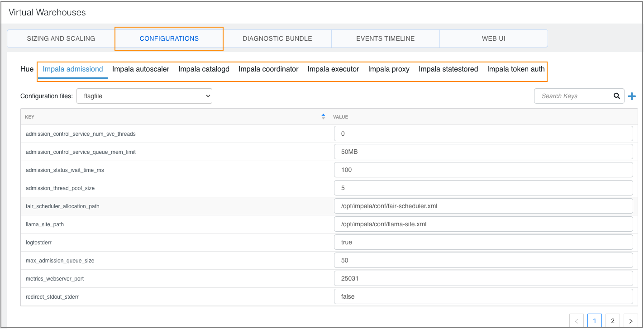The width and height of the screenshot is (644, 329).
Task: Click the blue plus add-key icon
Action: 632,96
